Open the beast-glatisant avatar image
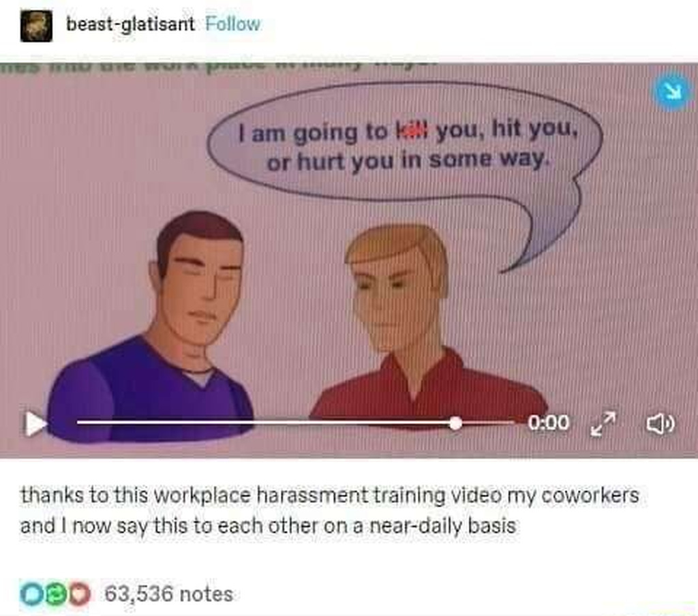This screenshot has height=616, width=698. pos(37,27)
